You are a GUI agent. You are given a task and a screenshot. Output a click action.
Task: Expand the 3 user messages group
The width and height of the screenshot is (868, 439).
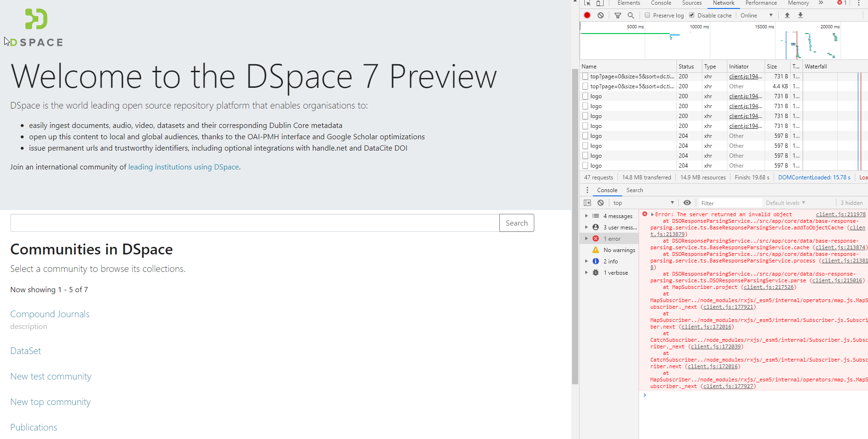(x=587, y=227)
